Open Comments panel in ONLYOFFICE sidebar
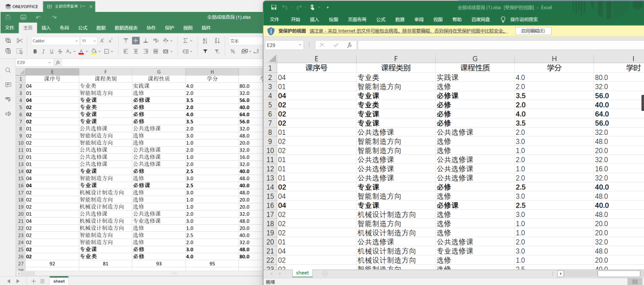This screenshot has width=644, height=285. pos(8,85)
